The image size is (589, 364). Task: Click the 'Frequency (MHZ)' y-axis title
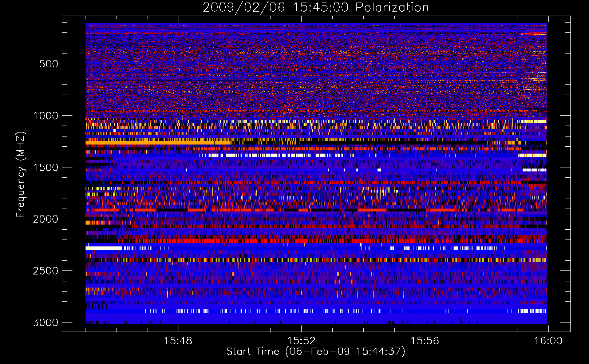[21, 175]
